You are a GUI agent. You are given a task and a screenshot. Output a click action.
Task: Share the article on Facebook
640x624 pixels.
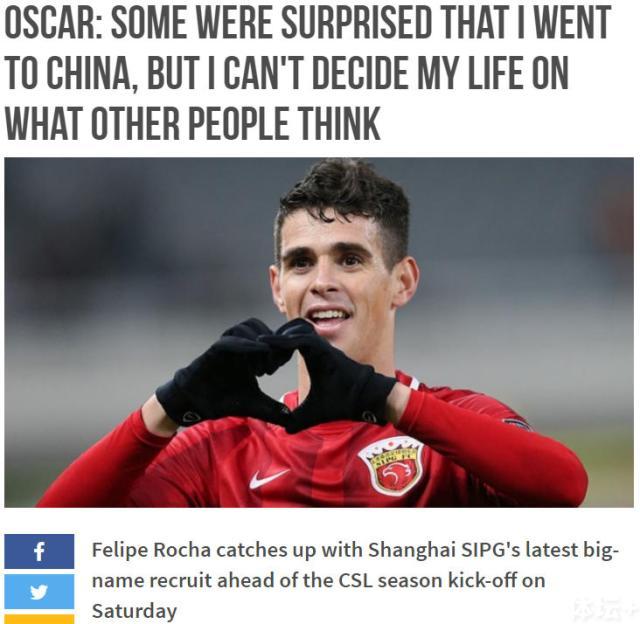pos(39,551)
